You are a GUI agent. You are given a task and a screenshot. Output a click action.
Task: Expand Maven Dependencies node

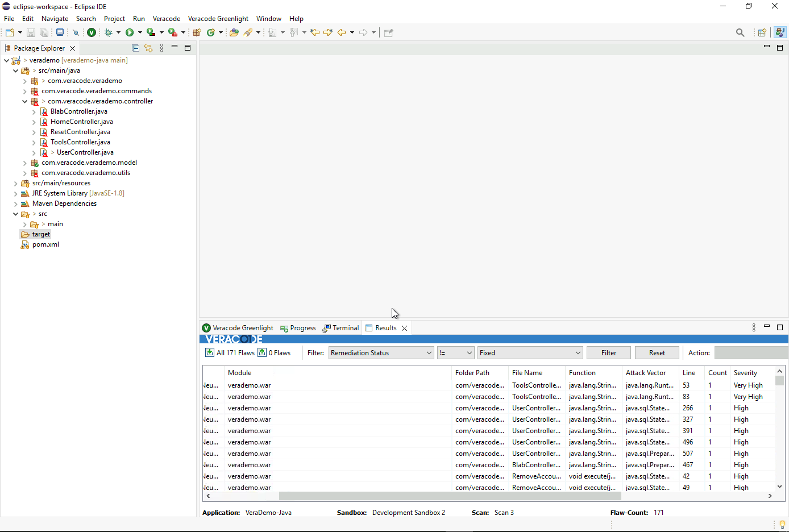(x=15, y=203)
